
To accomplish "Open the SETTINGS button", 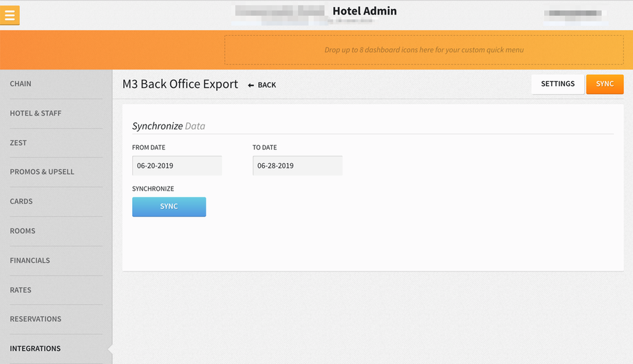I will 557,84.
